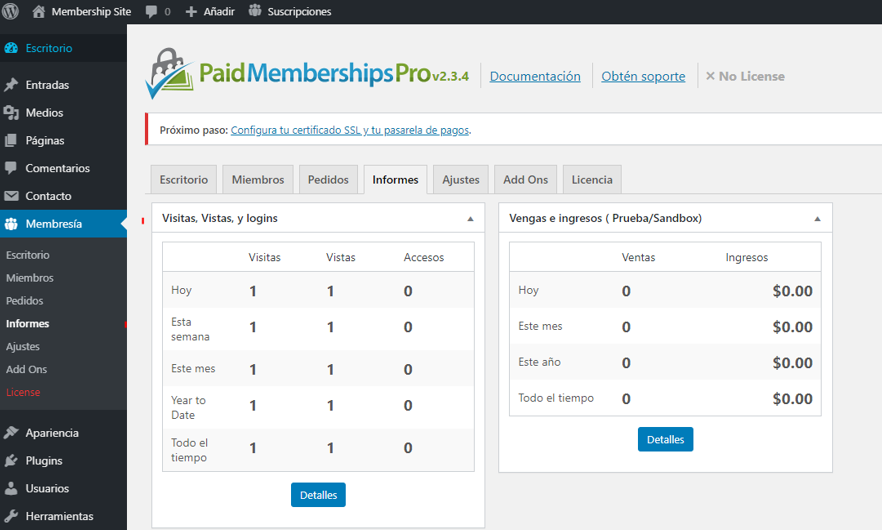Click the Comentarios speech bubble icon
This screenshot has width=883, height=530.
point(11,168)
